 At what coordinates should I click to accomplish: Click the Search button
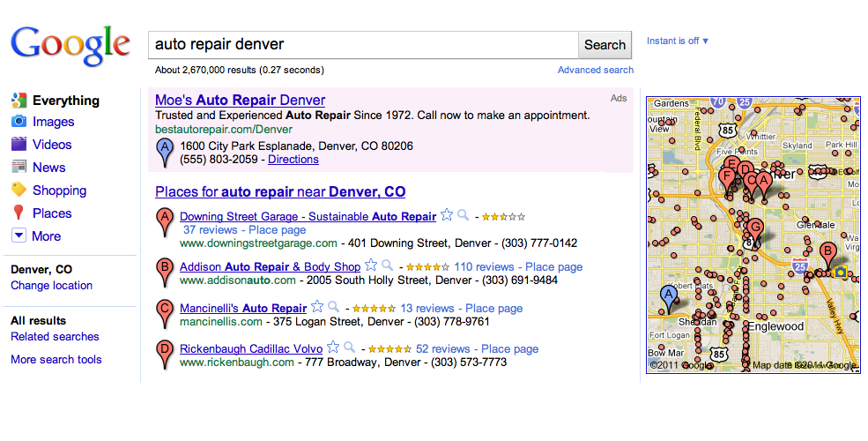tap(605, 45)
